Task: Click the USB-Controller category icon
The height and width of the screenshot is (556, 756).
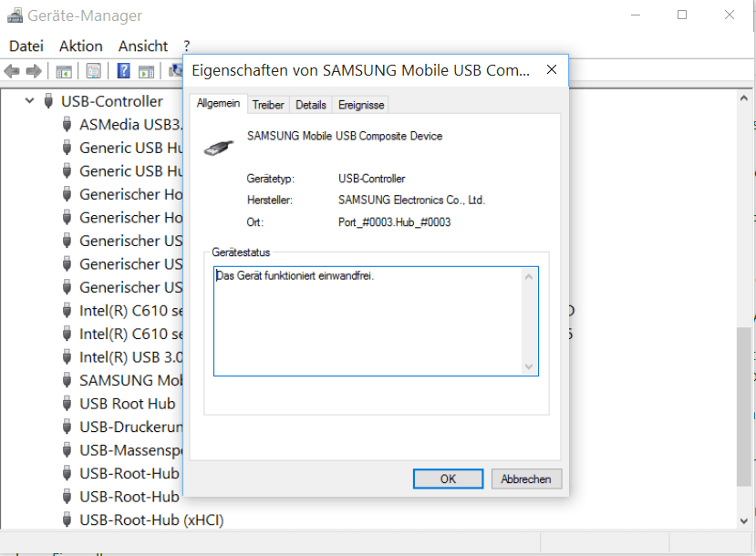Action: pyautogui.click(x=48, y=101)
